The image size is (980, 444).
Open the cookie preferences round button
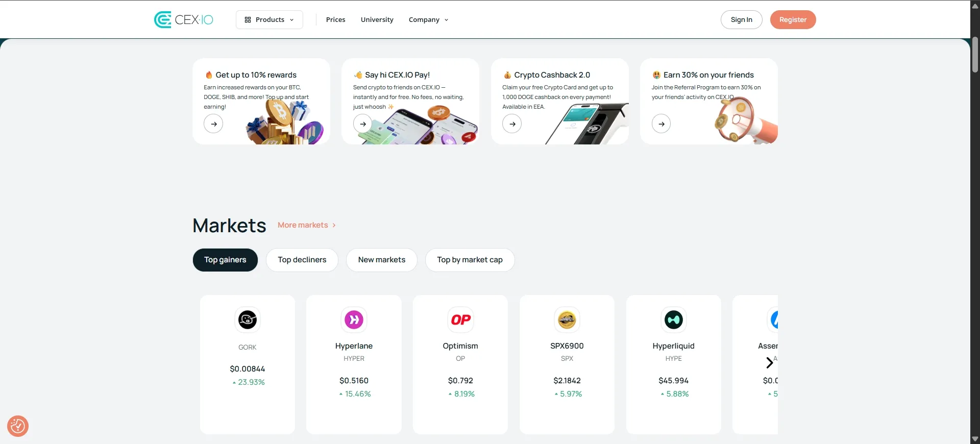18,426
